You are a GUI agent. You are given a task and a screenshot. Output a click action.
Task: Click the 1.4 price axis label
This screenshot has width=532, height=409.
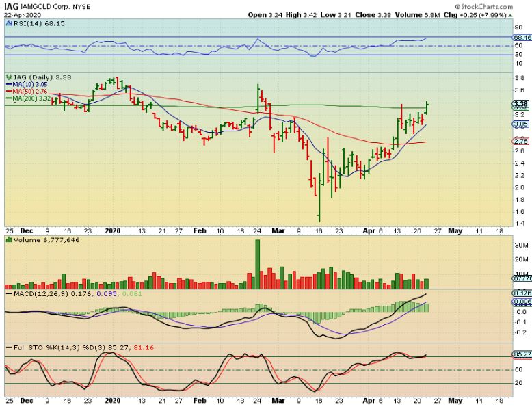click(x=520, y=224)
